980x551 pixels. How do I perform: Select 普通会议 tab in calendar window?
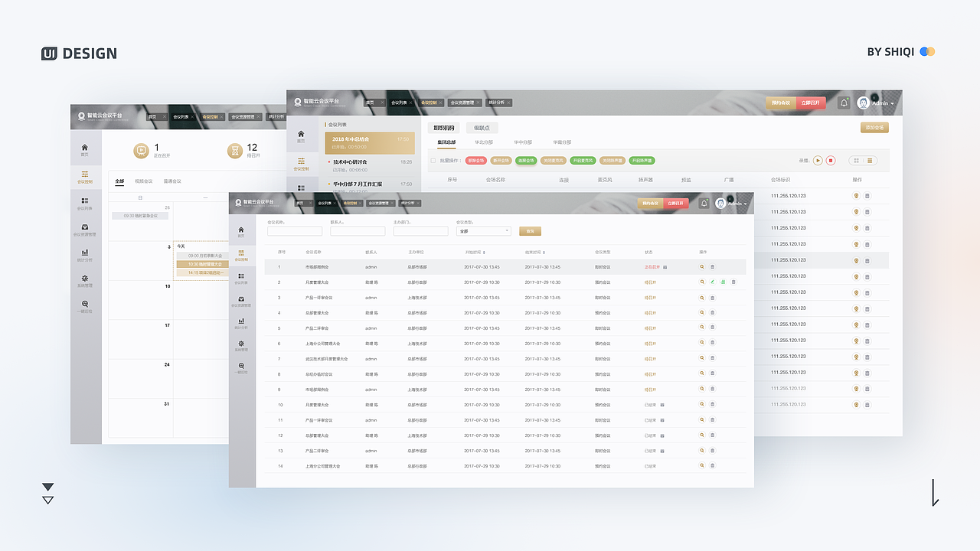click(x=173, y=181)
